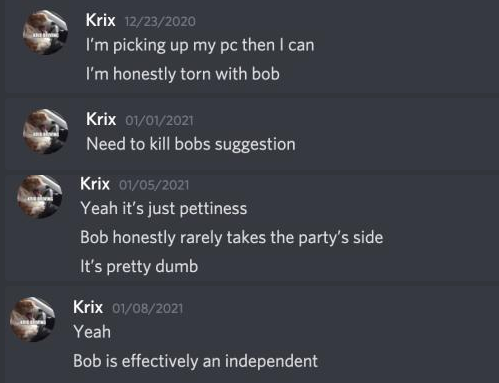This screenshot has width=499, height=383.
Task: Select message "Bob is effectively an independent"
Action: pyautogui.click(x=195, y=361)
